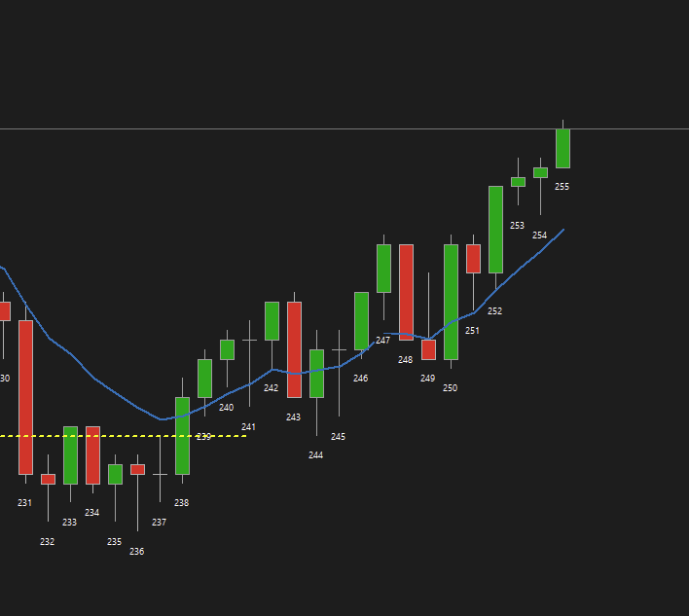689x616 pixels.
Task: Click the green candle at bar 246
Action: 361,320
